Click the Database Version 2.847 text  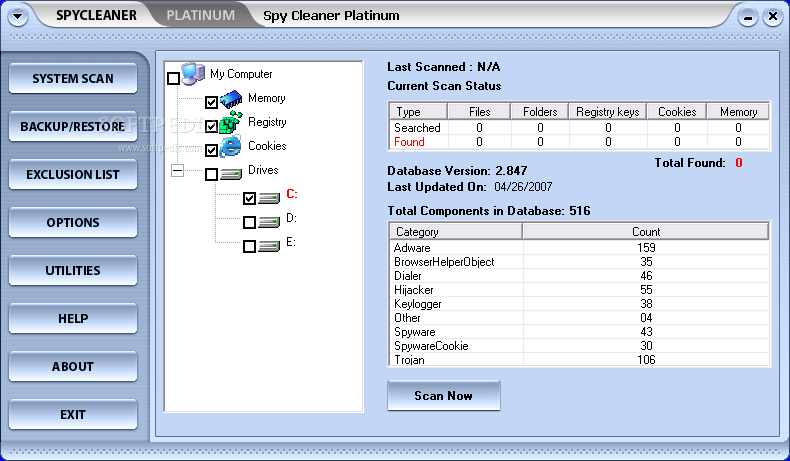[x=457, y=171]
